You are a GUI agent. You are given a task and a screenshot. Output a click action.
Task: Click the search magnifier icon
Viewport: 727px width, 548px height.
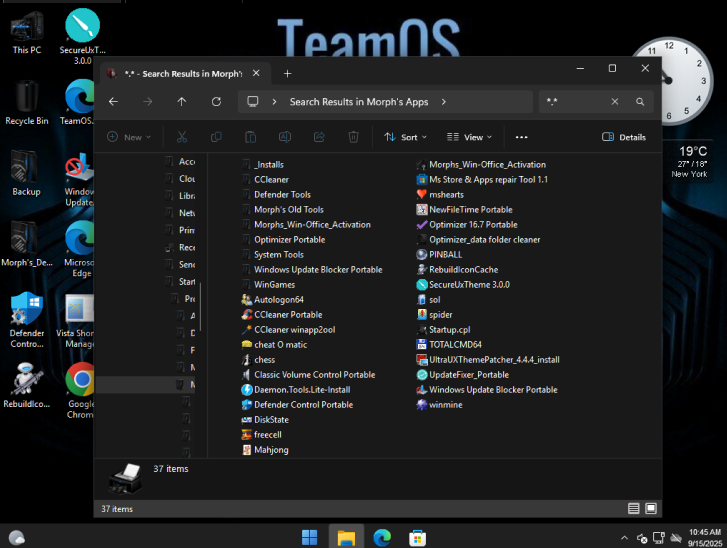640,102
